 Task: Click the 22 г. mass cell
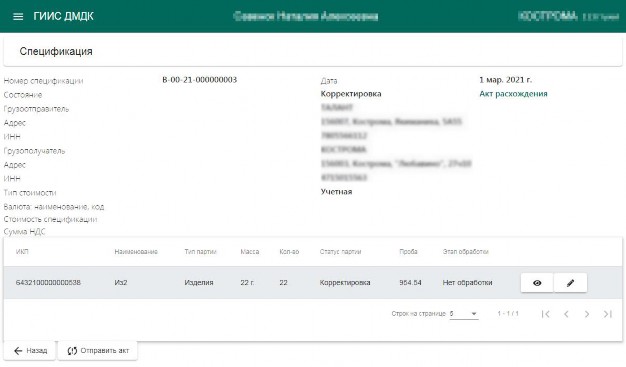click(x=247, y=283)
